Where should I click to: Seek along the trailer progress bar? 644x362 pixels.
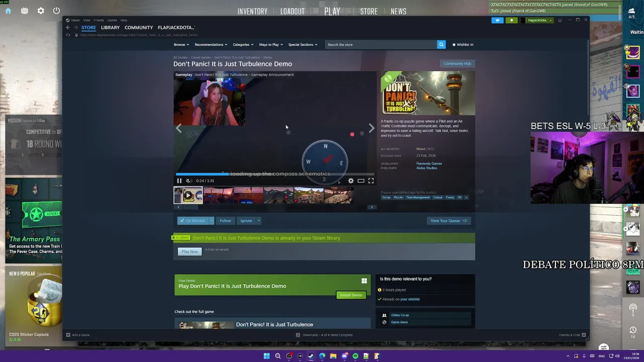coord(275,174)
